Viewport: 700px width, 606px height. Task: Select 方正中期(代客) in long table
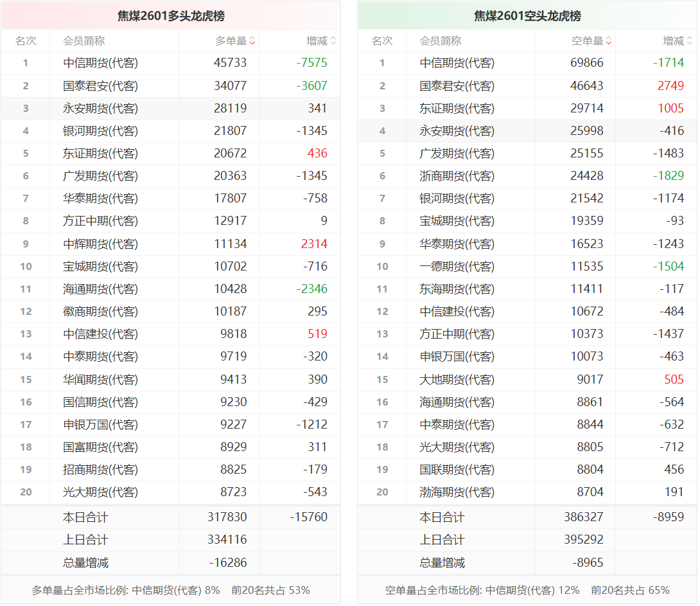pos(100,221)
